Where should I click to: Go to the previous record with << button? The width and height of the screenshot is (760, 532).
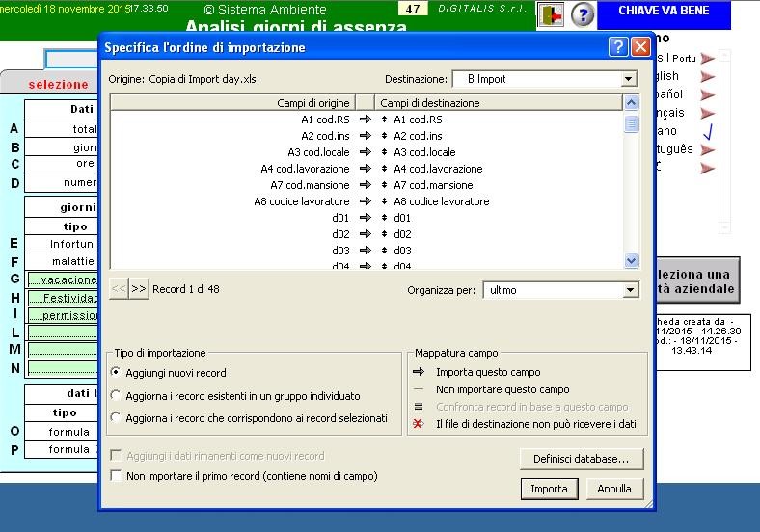pos(119,289)
